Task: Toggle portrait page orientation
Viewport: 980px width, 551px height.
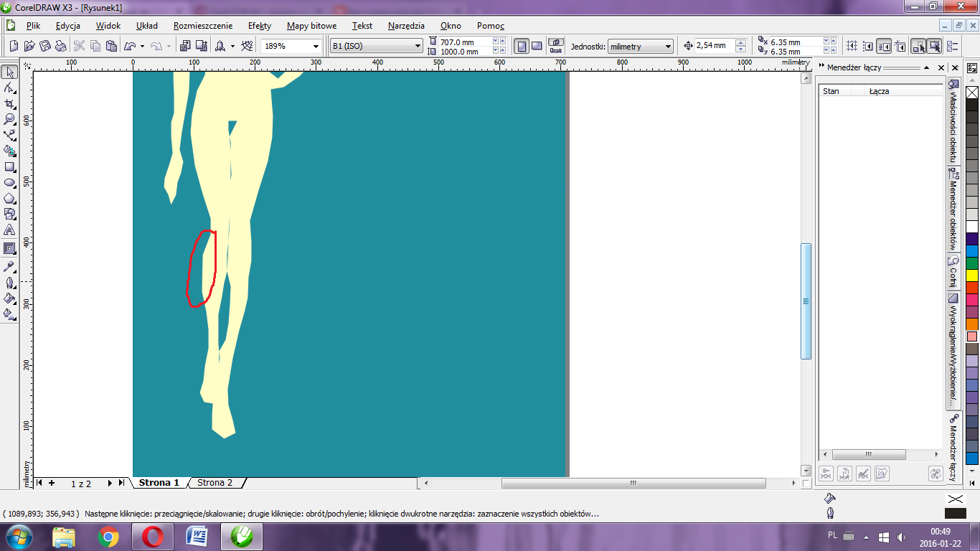Action: click(x=522, y=46)
